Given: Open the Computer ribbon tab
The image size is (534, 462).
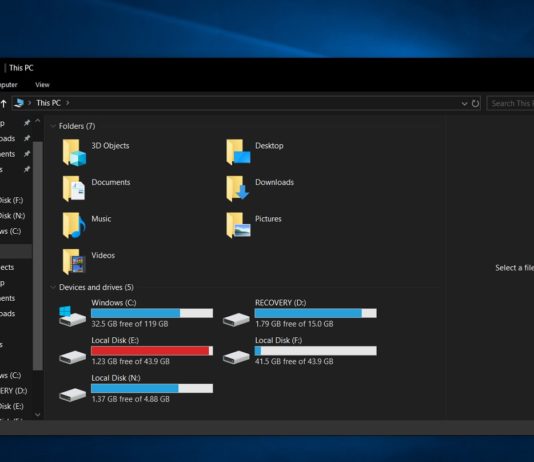Looking at the screenshot, I should pos(9,85).
